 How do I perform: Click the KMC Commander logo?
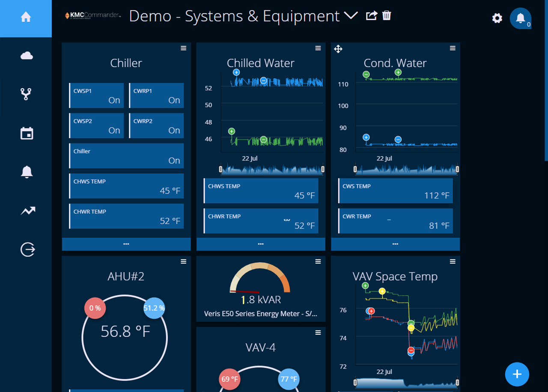point(93,16)
